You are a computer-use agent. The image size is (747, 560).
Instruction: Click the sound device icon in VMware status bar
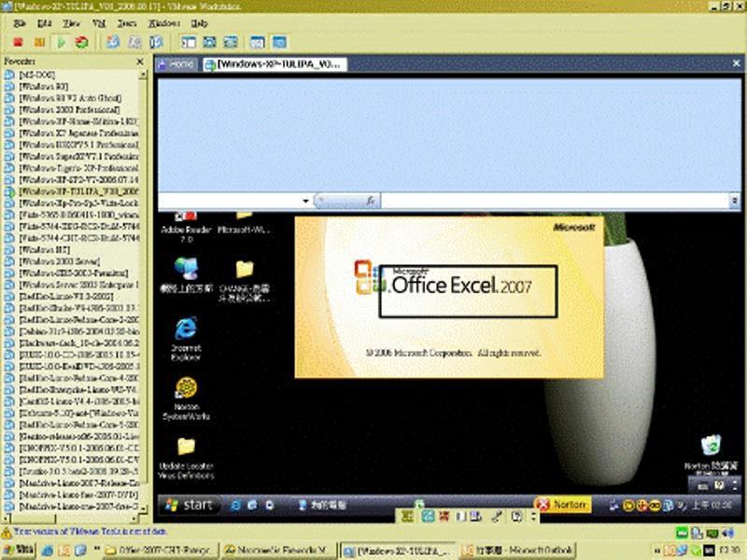(x=727, y=532)
